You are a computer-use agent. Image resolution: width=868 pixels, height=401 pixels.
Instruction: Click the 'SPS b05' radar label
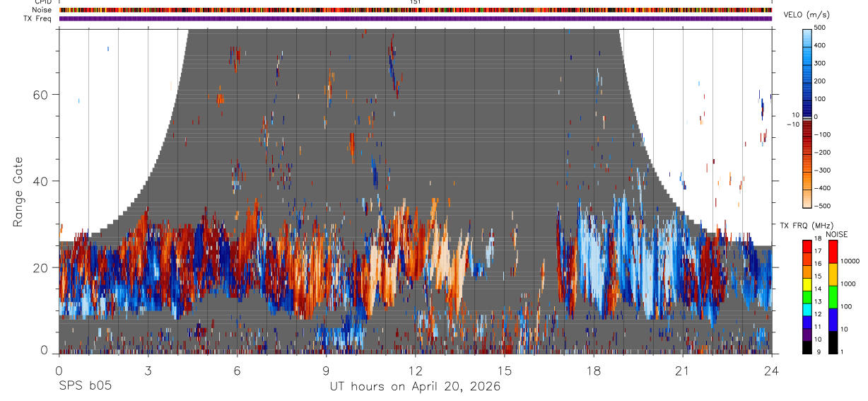coord(85,387)
